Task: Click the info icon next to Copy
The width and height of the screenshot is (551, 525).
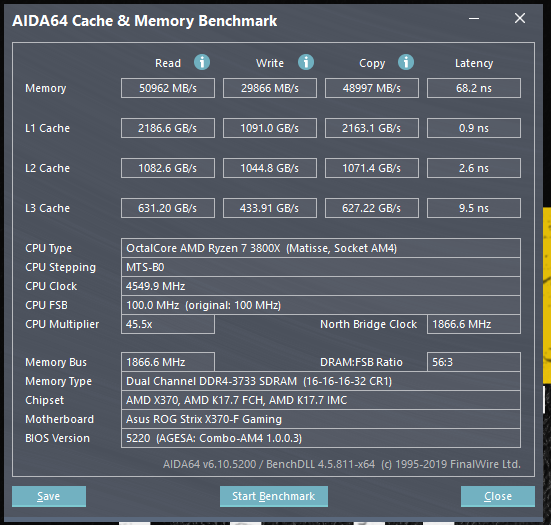Action: (x=406, y=63)
